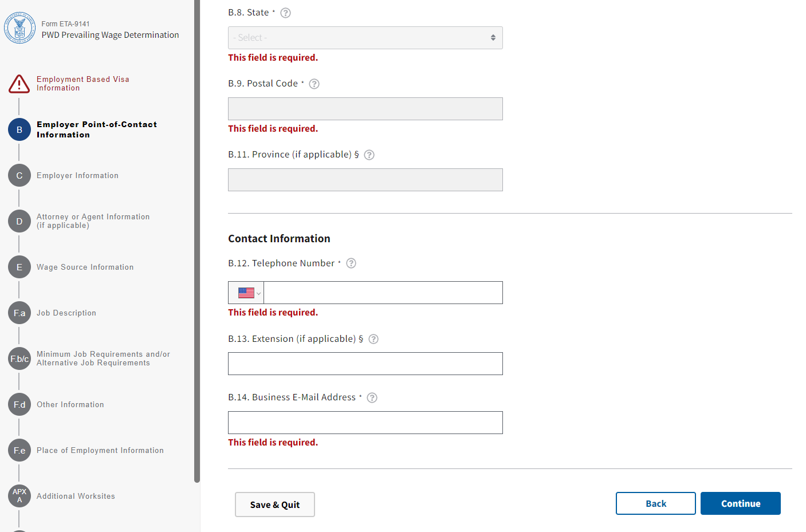Viewport: 806px width, 532px height.
Task: Click the Employment Based Visa warning icon
Action: click(x=19, y=84)
